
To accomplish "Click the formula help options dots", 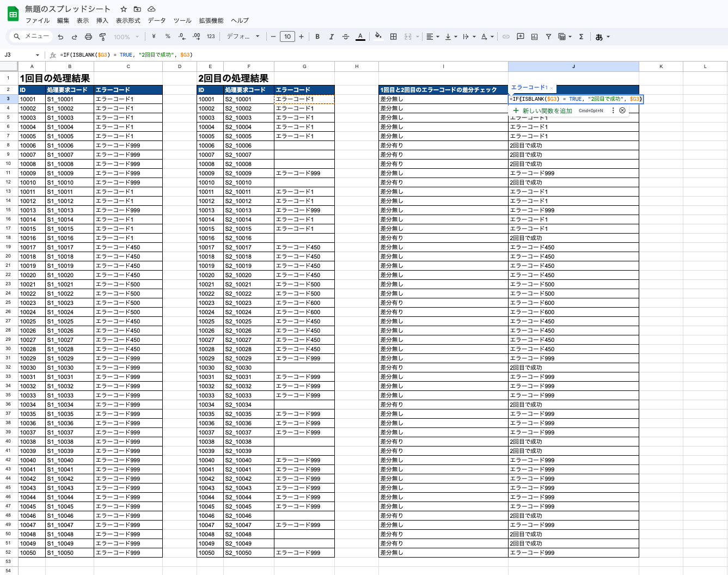I will [613, 111].
